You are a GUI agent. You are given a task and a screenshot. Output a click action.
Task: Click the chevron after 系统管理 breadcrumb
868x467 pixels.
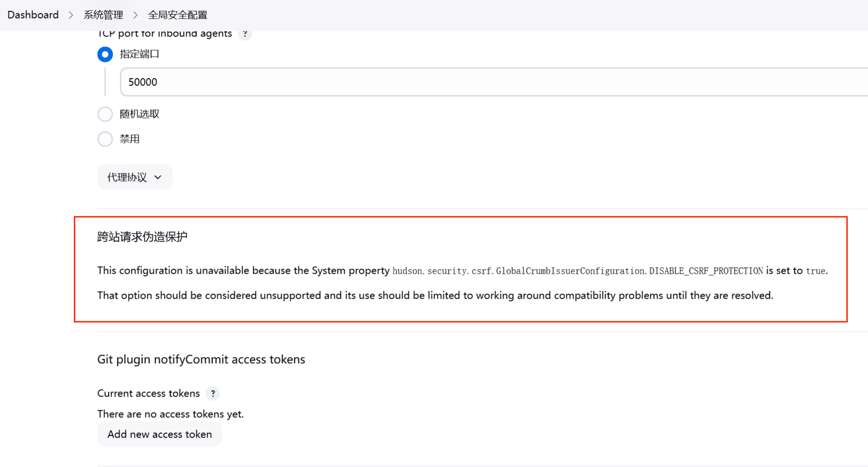point(136,15)
